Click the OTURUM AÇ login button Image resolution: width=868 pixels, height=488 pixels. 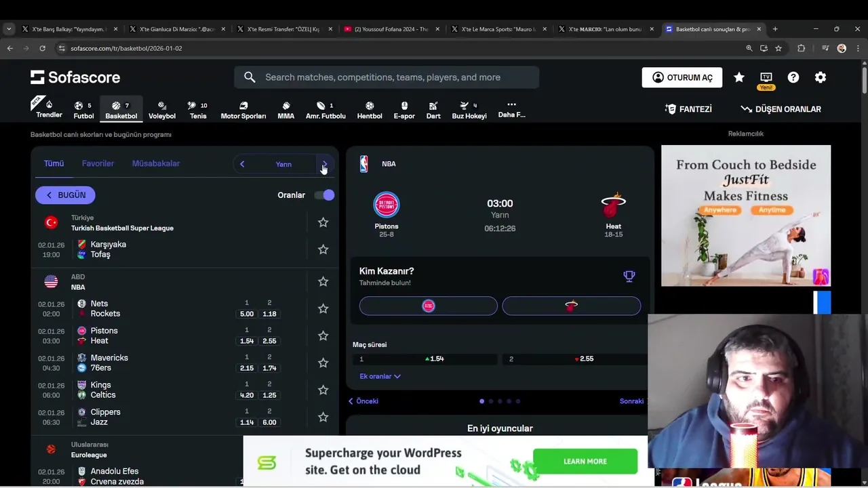(x=682, y=77)
